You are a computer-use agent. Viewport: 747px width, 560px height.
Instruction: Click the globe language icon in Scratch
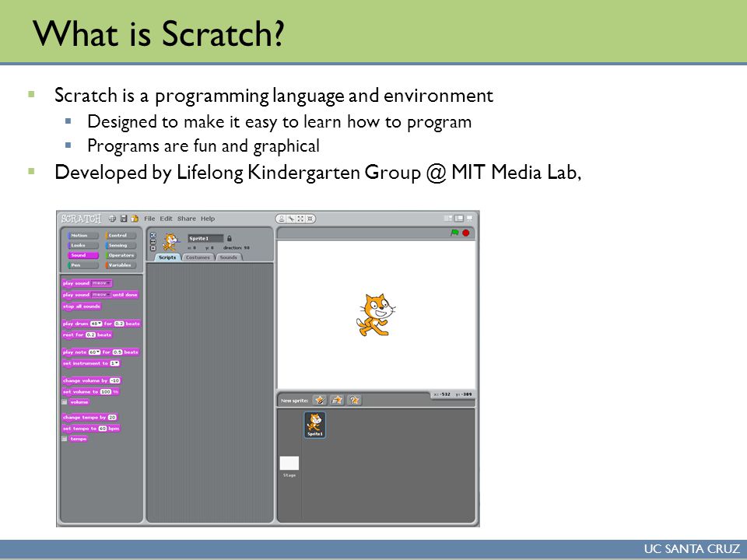(x=112, y=219)
